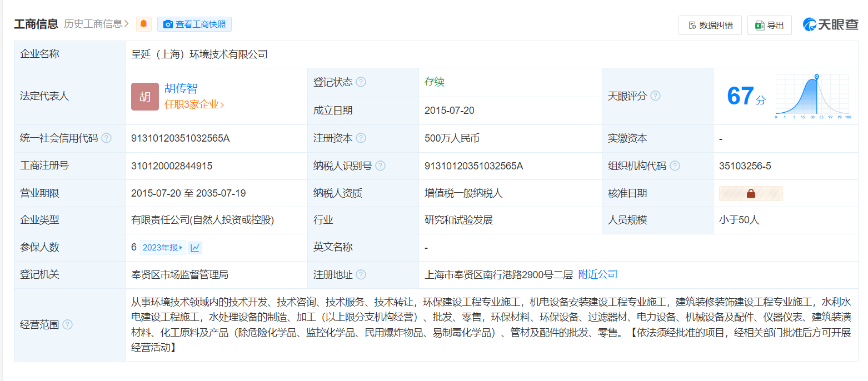Open 附近公司 link
The height and width of the screenshot is (381, 868).
pos(598,274)
